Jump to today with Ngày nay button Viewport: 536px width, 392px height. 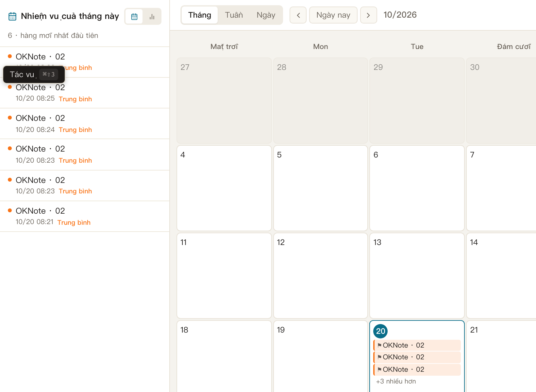coord(333,15)
